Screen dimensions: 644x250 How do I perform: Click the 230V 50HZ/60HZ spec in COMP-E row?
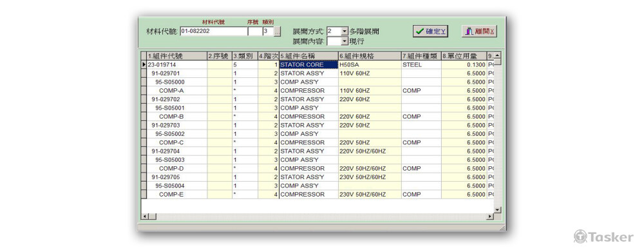point(370,194)
